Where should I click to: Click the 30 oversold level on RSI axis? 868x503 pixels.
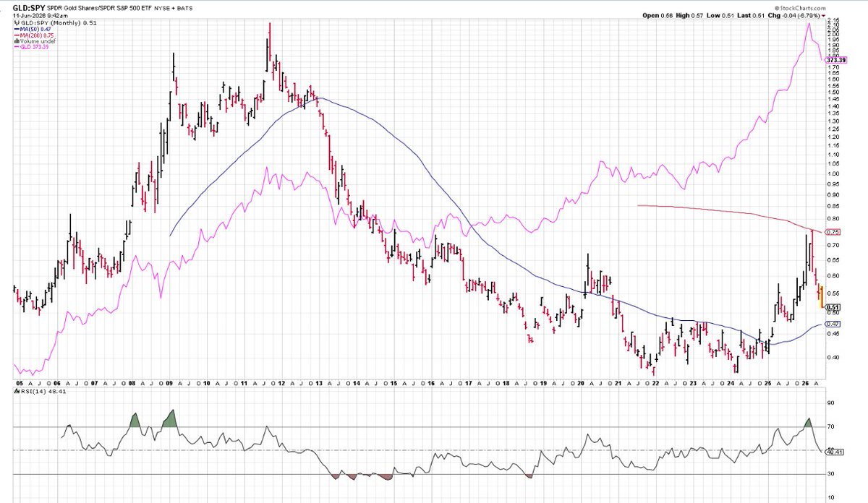[830, 474]
